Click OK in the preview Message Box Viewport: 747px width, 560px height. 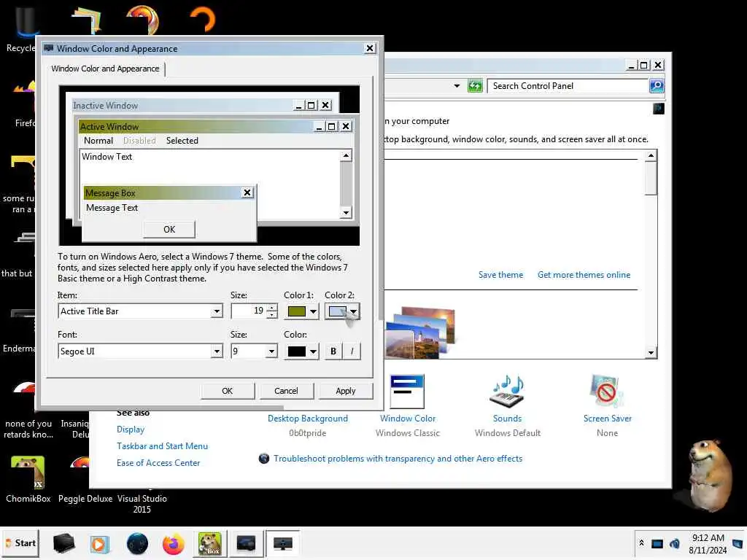pyautogui.click(x=169, y=230)
